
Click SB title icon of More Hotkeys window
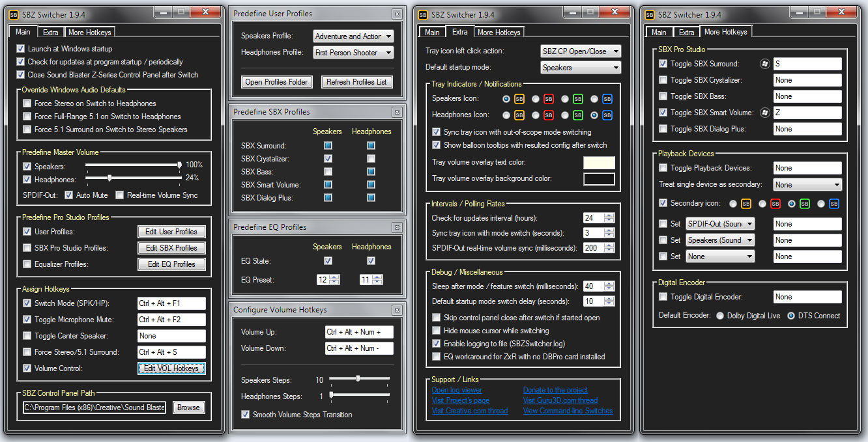pyautogui.click(x=648, y=15)
